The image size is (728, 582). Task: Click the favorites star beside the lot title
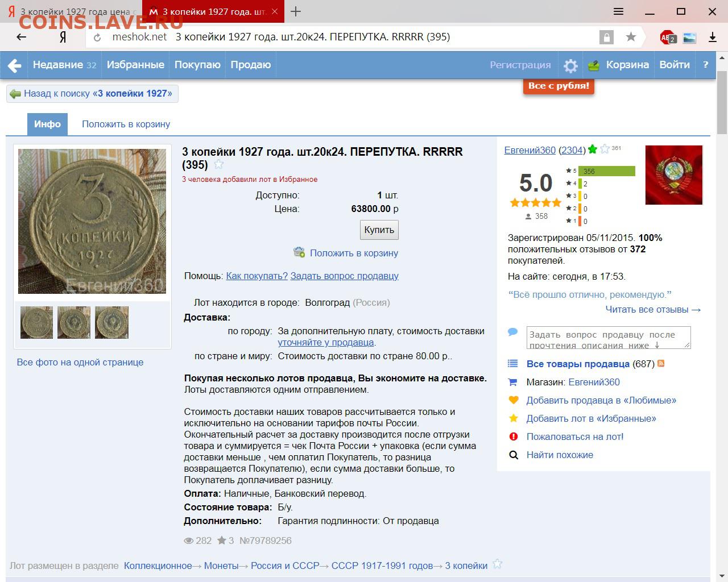(x=218, y=165)
